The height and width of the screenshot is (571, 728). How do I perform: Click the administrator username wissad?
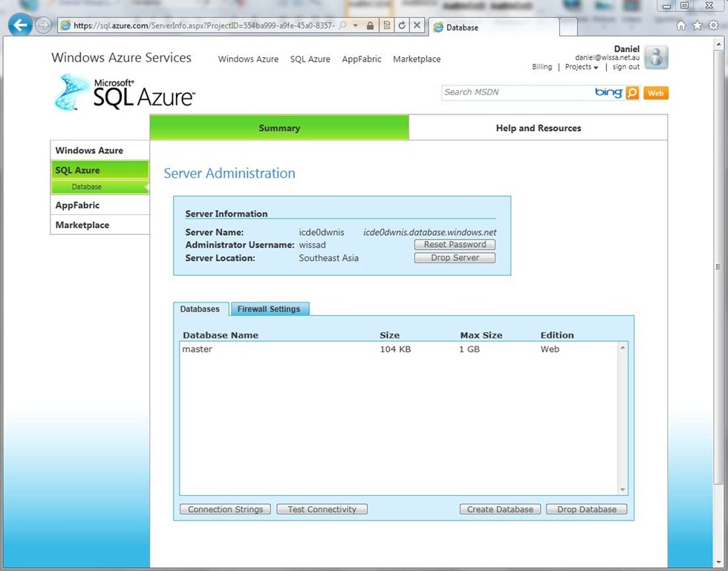pos(313,245)
